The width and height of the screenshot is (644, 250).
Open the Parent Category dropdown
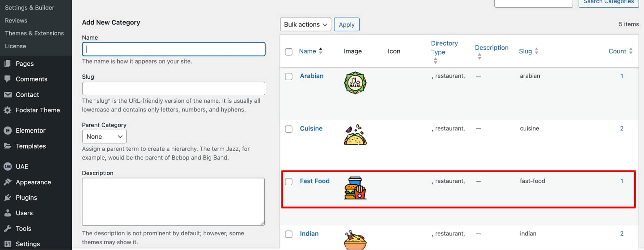pyautogui.click(x=104, y=137)
